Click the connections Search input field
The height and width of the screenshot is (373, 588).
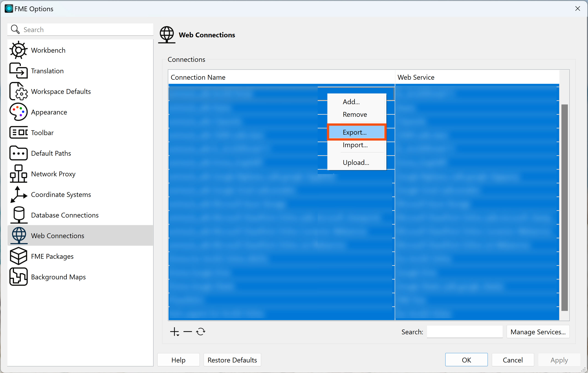click(x=465, y=332)
